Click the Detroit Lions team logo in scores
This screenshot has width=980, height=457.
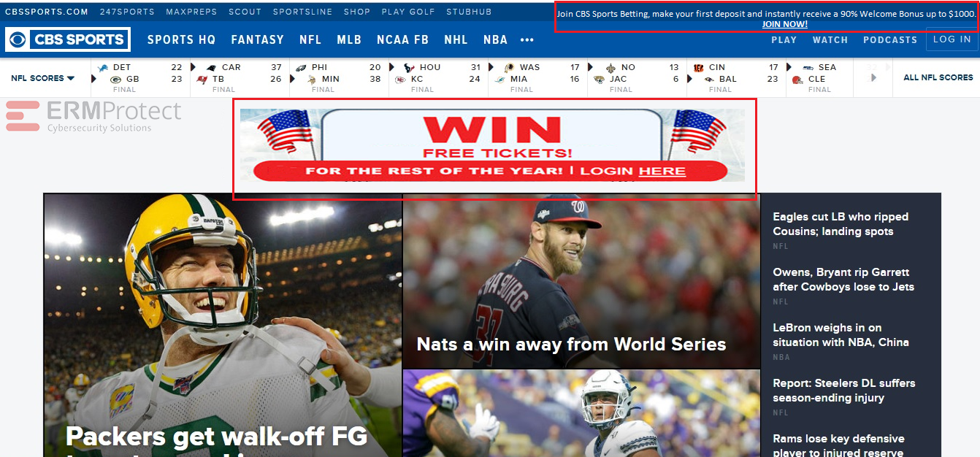click(x=103, y=67)
